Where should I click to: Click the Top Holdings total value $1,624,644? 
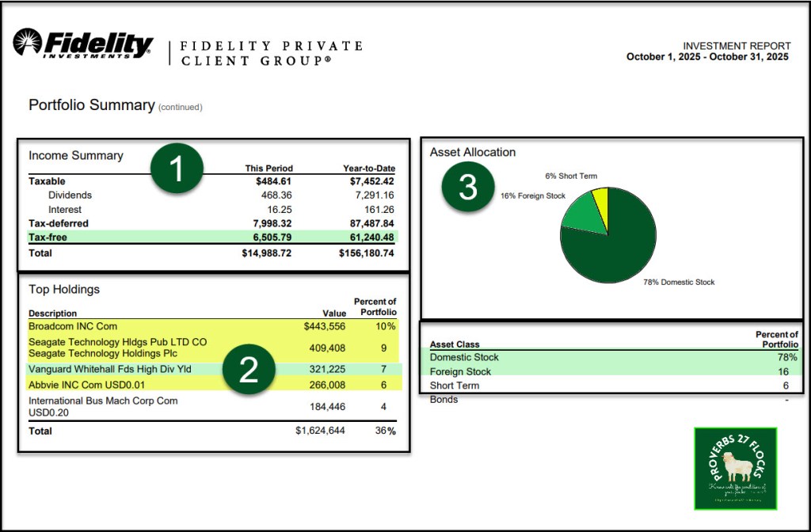320,431
